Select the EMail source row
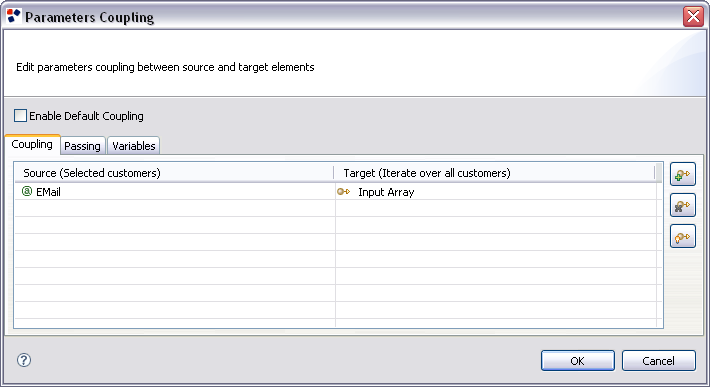Image resolution: width=710 pixels, height=387 pixels. 175,191
